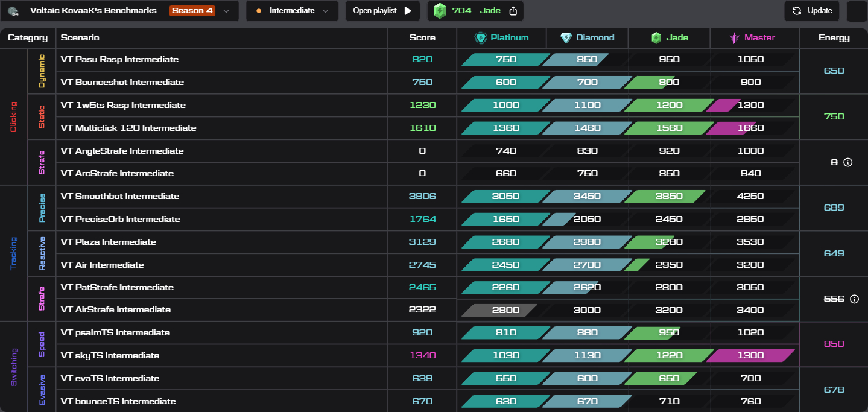Click the Static subcategory label
This screenshot has height=412, width=868.
tap(42, 117)
